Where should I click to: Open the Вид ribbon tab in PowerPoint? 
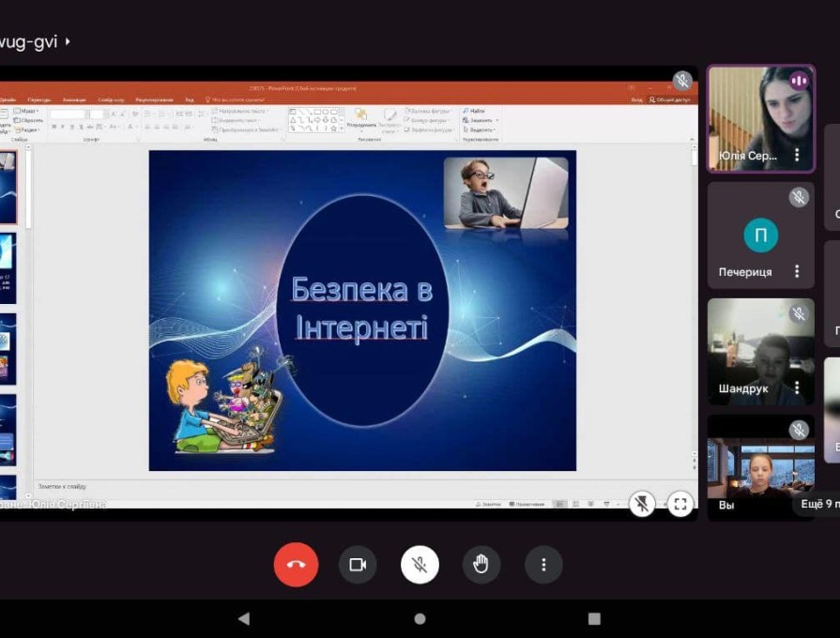point(189,99)
